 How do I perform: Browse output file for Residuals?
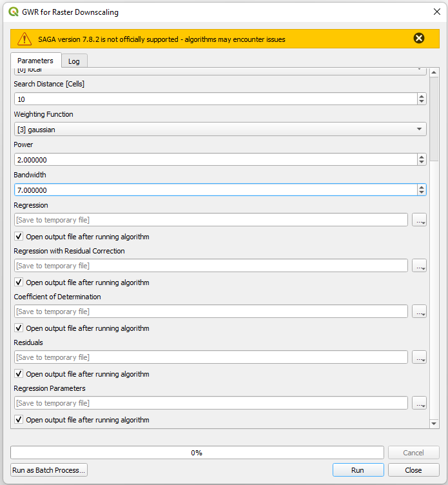(x=419, y=357)
